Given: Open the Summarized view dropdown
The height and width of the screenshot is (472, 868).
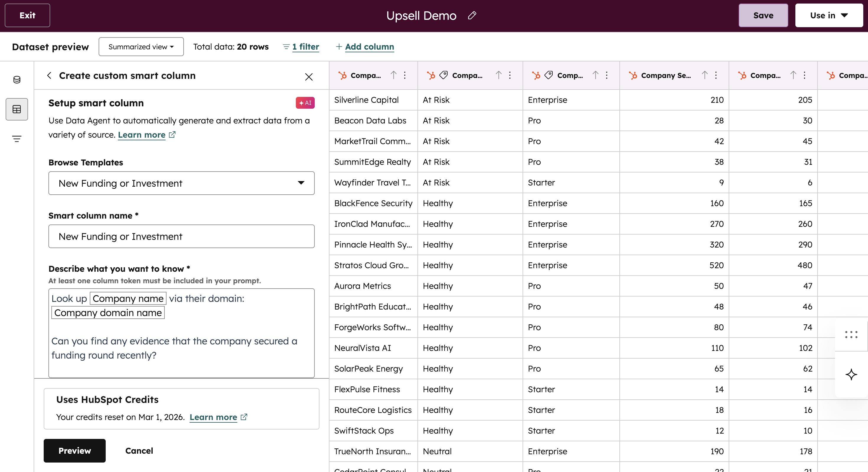Looking at the screenshot, I should (x=141, y=47).
